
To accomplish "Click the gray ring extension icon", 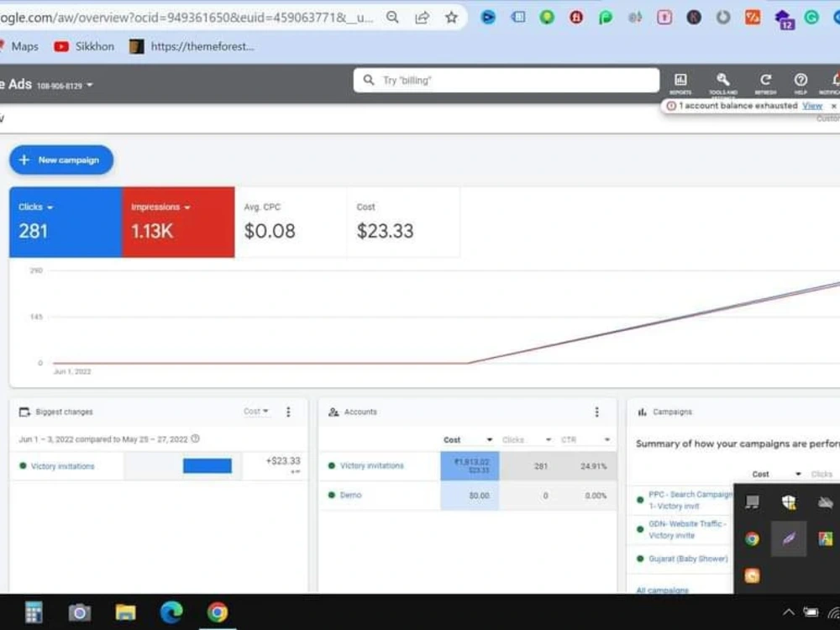I will tap(723, 18).
